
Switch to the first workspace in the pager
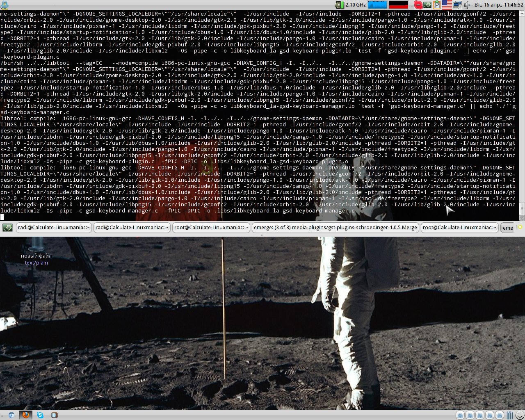[460, 415]
